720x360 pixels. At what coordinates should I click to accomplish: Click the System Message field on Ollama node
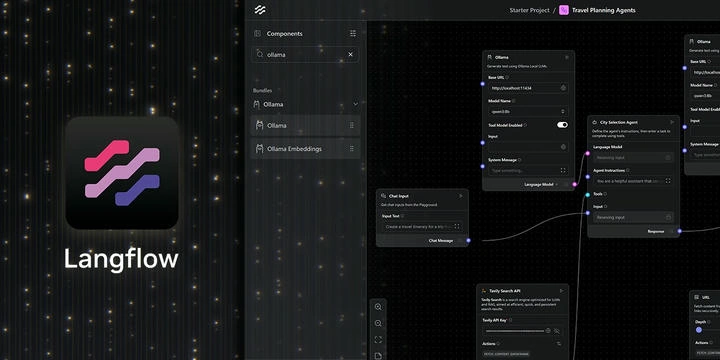528,170
